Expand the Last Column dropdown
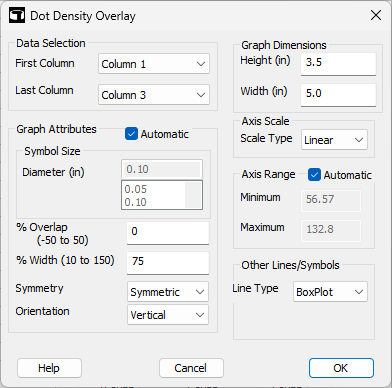 pos(154,95)
